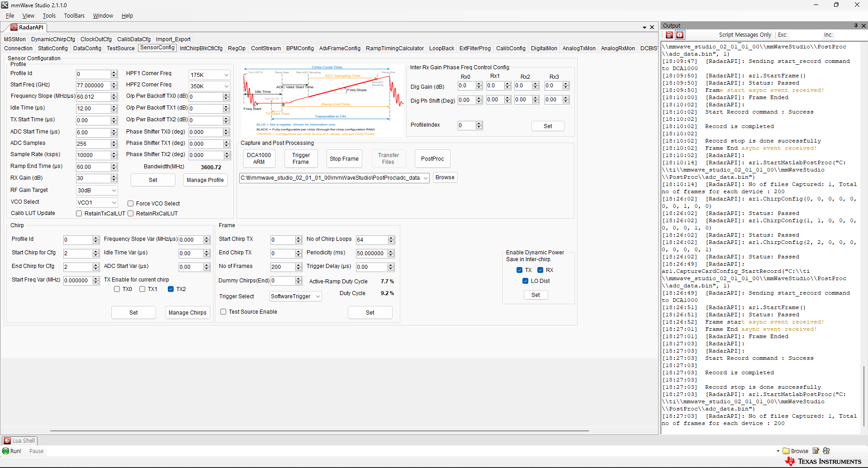Click the Output panel vertical scrollbar
Viewport: 868px width, 468px height.
pyautogui.click(x=864, y=396)
